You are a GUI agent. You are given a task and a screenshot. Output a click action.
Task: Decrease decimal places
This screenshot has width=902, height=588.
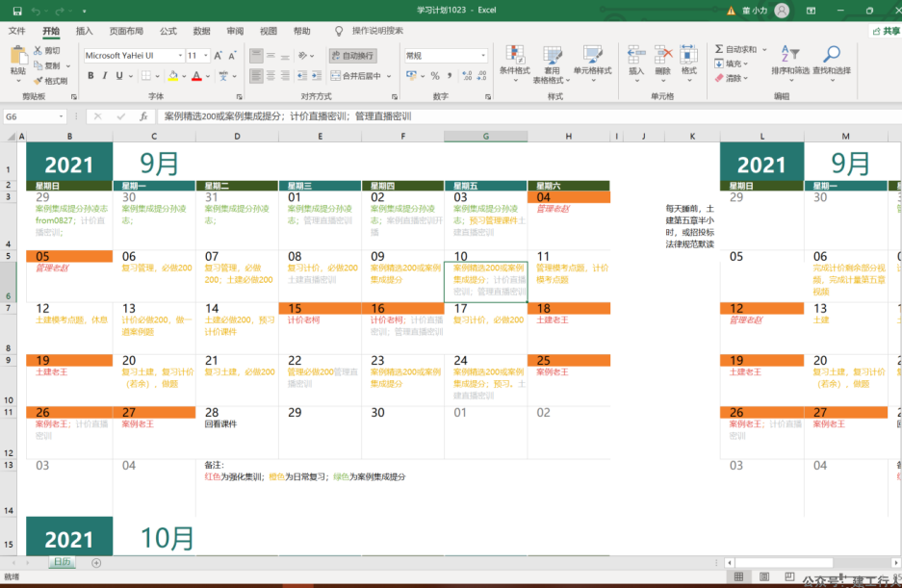pos(482,76)
